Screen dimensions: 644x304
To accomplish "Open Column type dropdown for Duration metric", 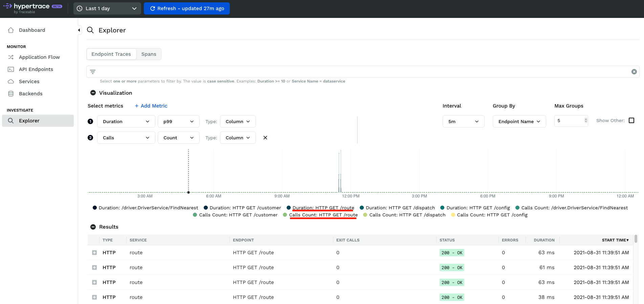I will 238,121.
